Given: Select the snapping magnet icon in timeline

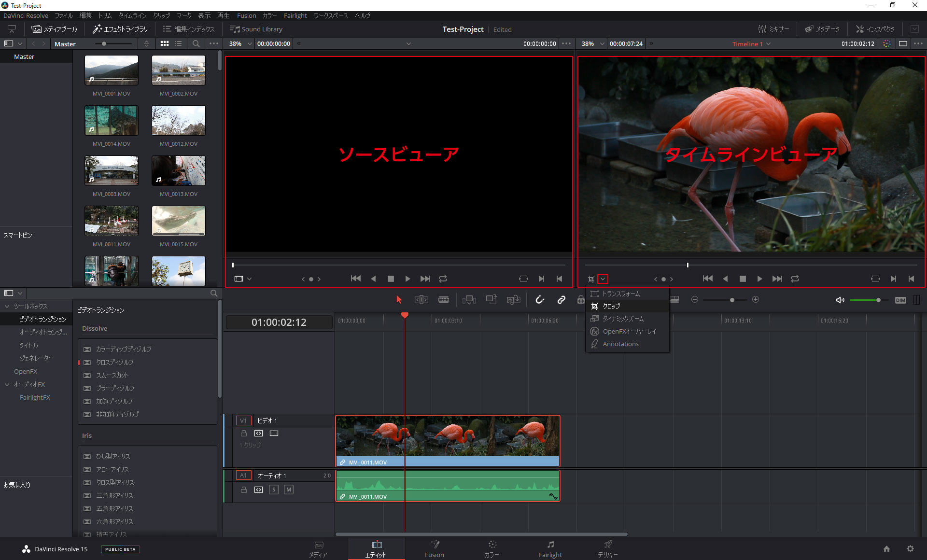Looking at the screenshot, I should tap(540, 300).
